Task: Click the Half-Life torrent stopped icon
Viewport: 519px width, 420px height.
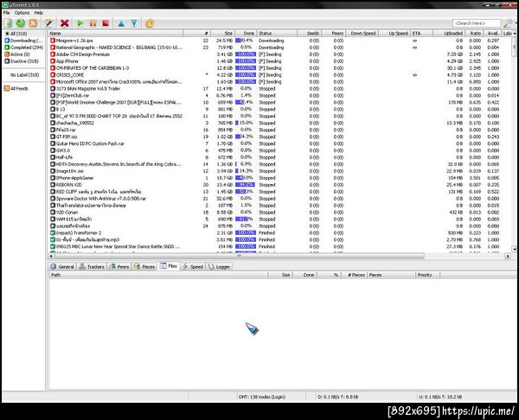Action: pyautogui.click(x=53, y=157)
